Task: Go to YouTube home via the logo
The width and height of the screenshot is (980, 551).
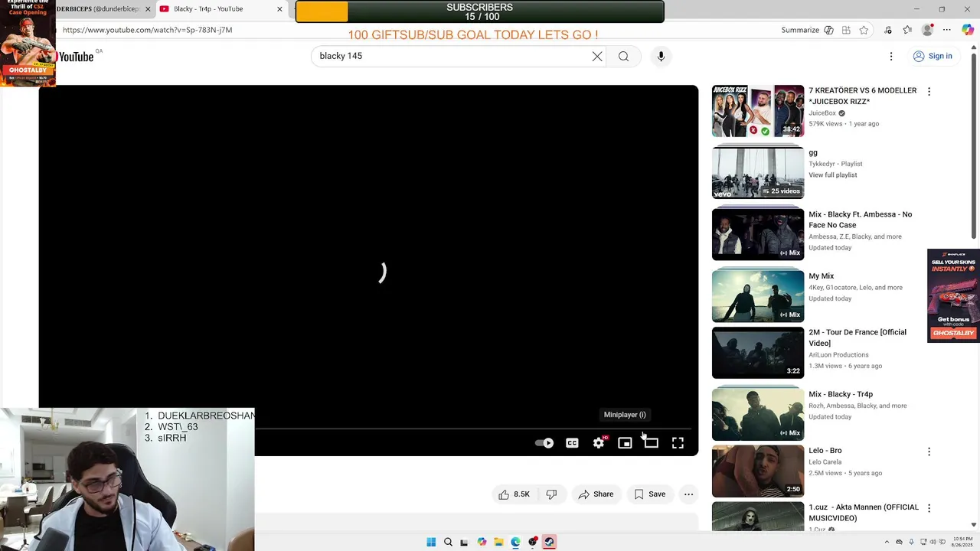Action: tap(76, 57)
